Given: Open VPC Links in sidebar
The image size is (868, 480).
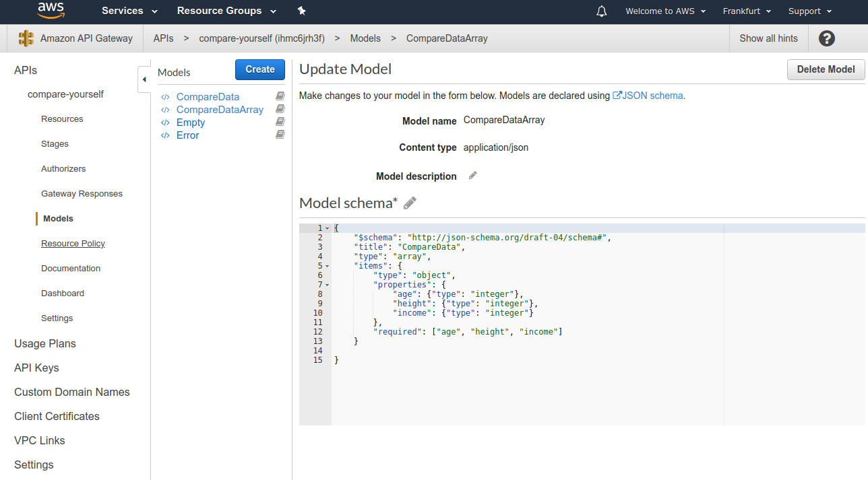Looking at the screenshot, I should tap(40, 440).
